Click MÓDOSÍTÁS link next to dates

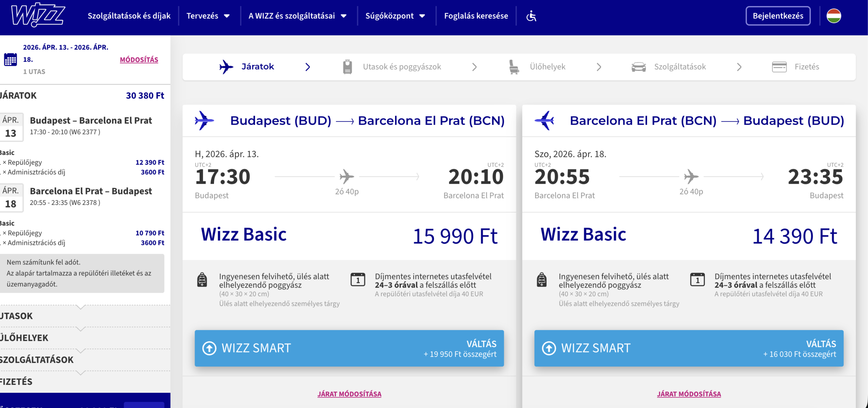pos(139,60)
